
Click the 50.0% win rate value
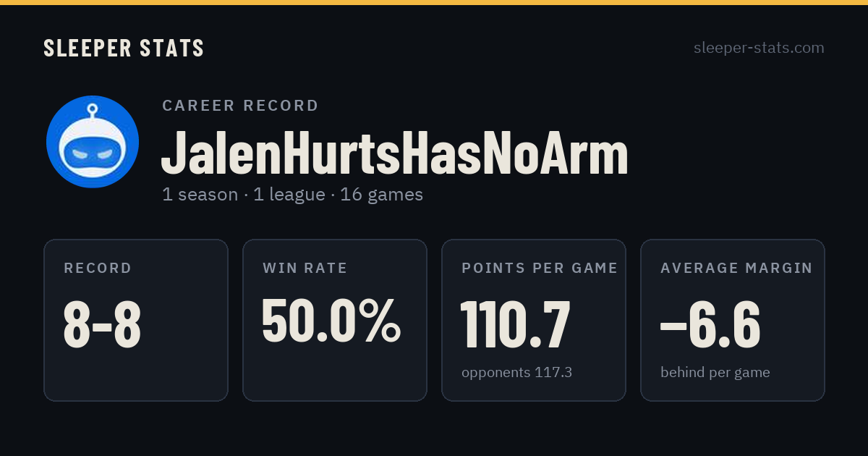tap(331, 321)
